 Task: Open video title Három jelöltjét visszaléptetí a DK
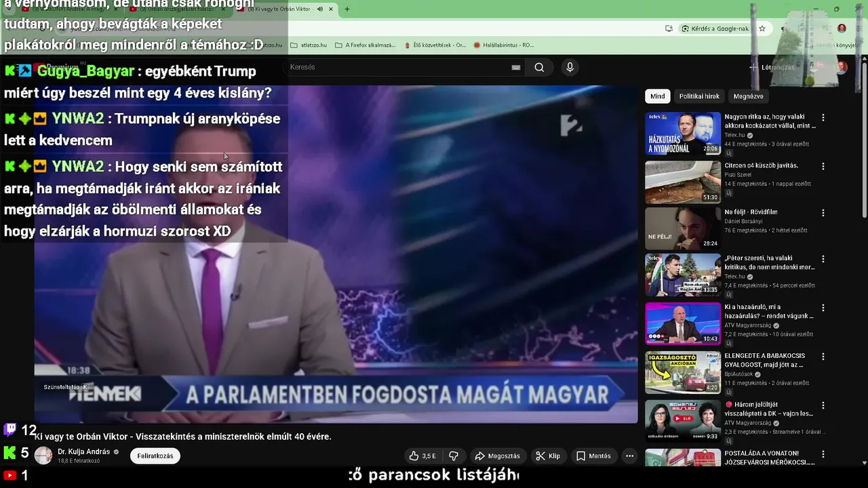769,409
